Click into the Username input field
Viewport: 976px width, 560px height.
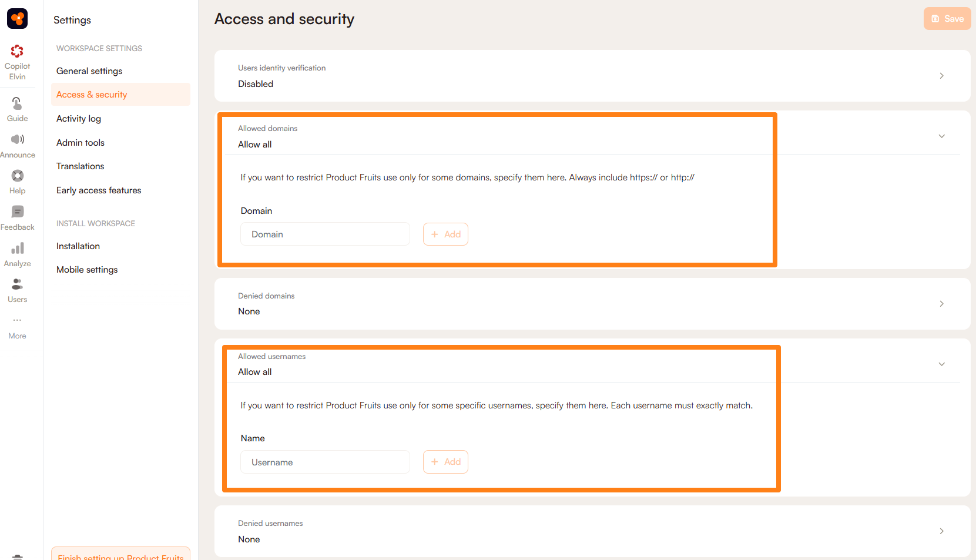pyautogui.click(x=325, y=462)
